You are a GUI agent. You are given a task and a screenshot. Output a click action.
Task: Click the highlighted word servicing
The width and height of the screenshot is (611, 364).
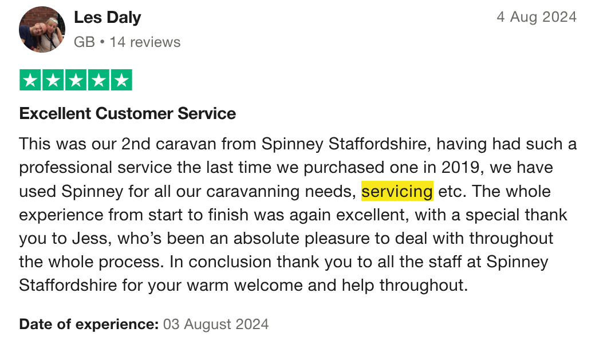397,191
